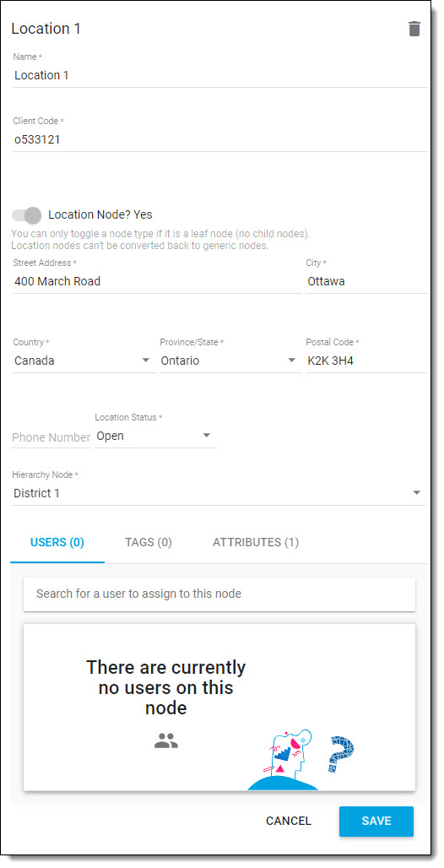Image resolution: width=444 pixels, height=868 pixels.
Task: Expand the Province/State dropdown arrow
Action: point(292,361)
